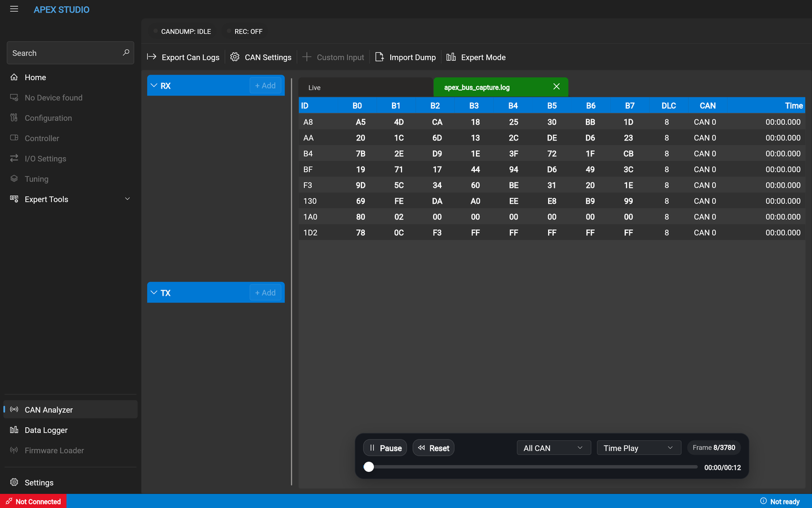Screen dimensions: 812x508
Task: Click the Settings gear icon in sidebar
Action: click(x=14, y=482)
